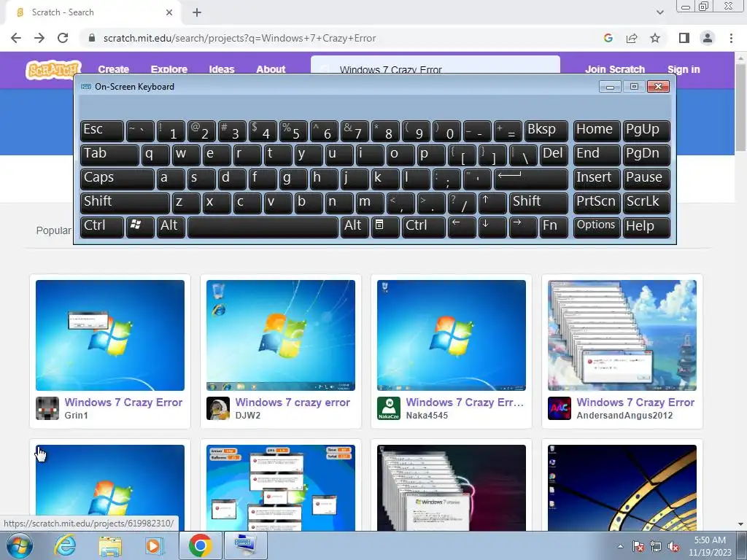Click the right arrow key
Screen dimensions: 747x560
click(x=522, y=227)
